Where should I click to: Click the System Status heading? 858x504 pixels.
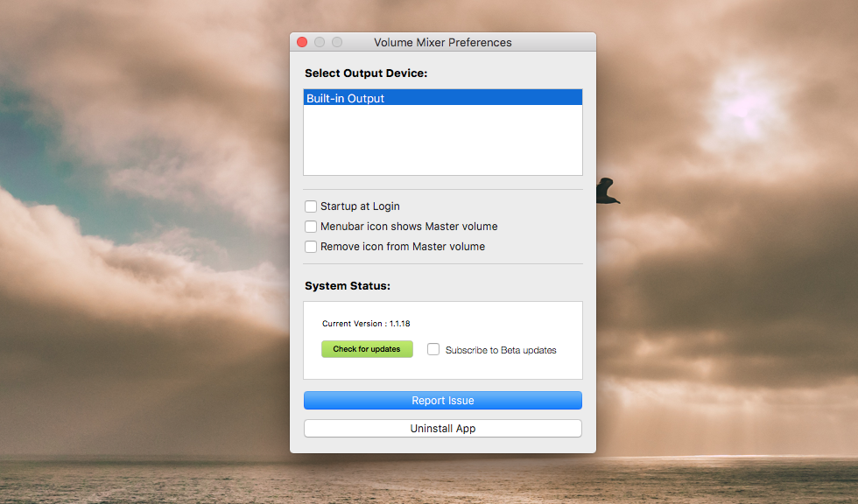[x=348, y=286]
